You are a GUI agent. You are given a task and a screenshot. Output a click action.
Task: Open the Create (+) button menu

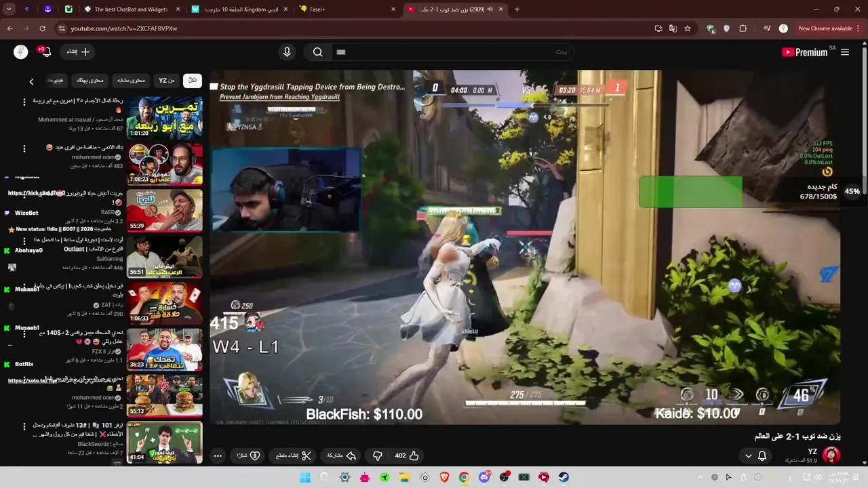78,52
